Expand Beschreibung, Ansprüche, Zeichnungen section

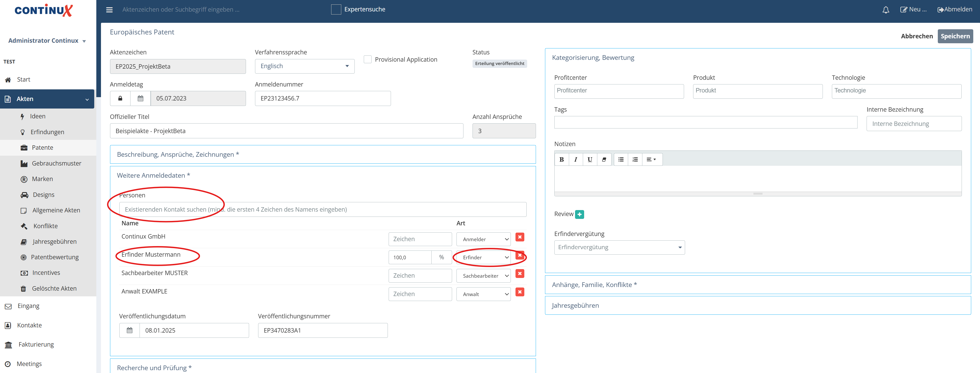point(178,155)
